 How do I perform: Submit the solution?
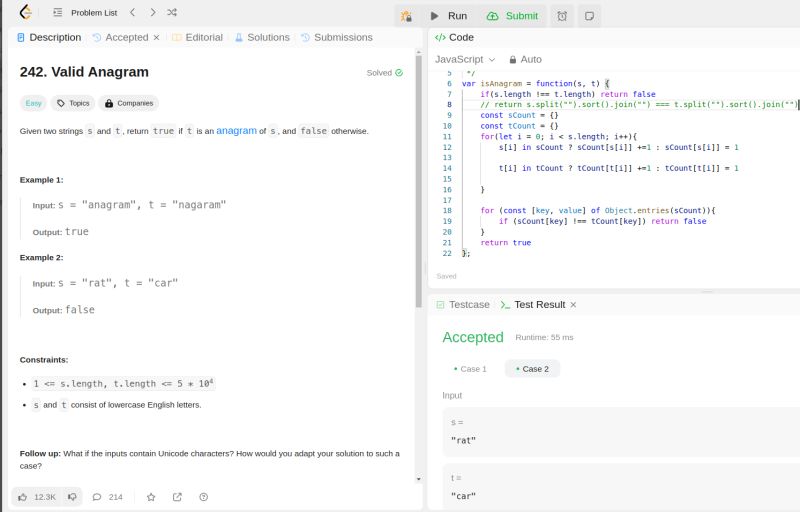point(512,16)
